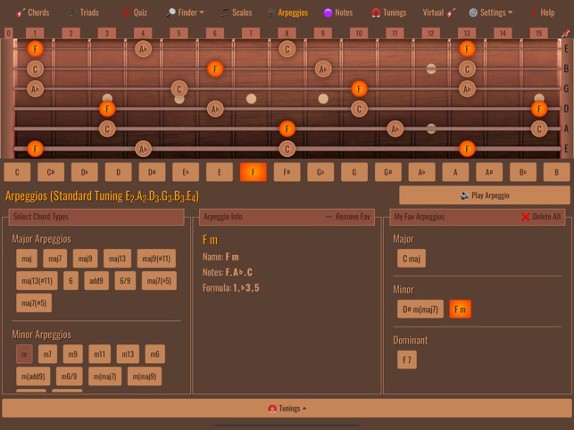This screenshot has width=574, height=430.
Task: Choose the maj7 arpeggio type
Action: point(55,259)
